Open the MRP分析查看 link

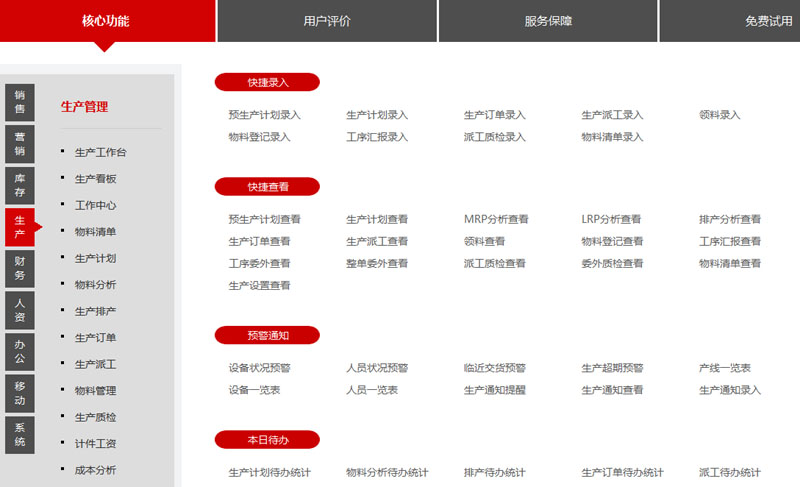pos(496,219)
